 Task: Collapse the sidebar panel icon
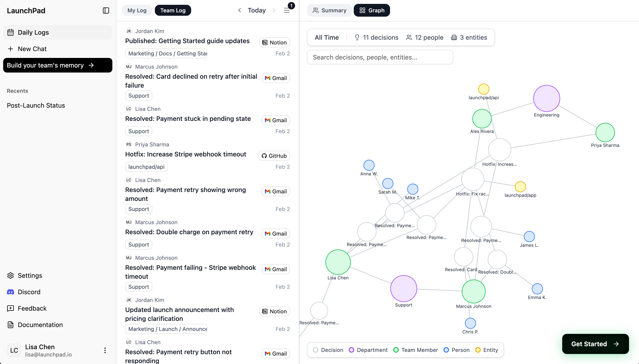(x=106, y=10)
